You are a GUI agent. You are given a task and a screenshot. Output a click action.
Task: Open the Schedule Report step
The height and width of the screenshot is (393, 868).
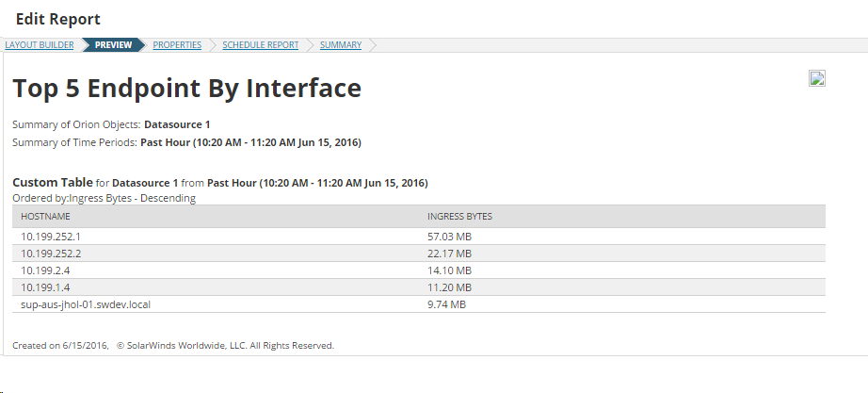(x=260, y=45)
